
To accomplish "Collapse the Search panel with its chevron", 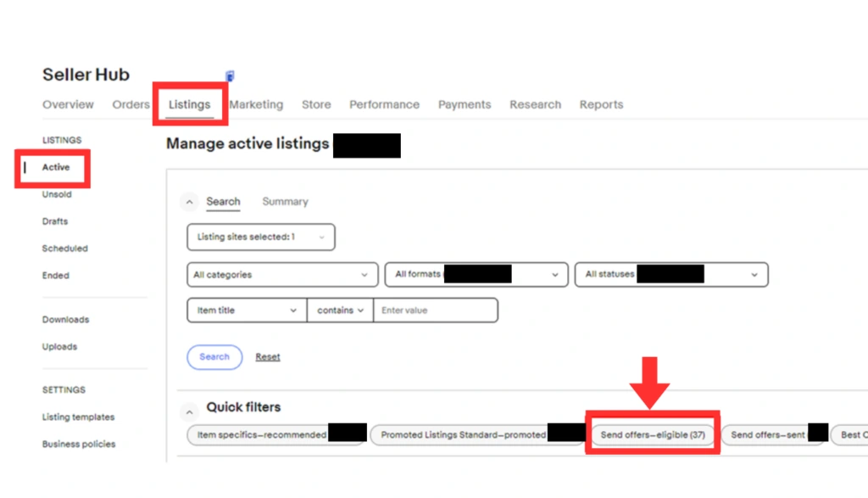I will [x=189, y=202].
